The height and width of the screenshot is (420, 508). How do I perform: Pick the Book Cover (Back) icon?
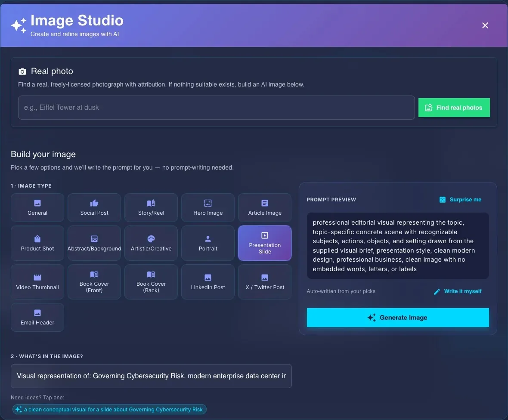point(151,274)
